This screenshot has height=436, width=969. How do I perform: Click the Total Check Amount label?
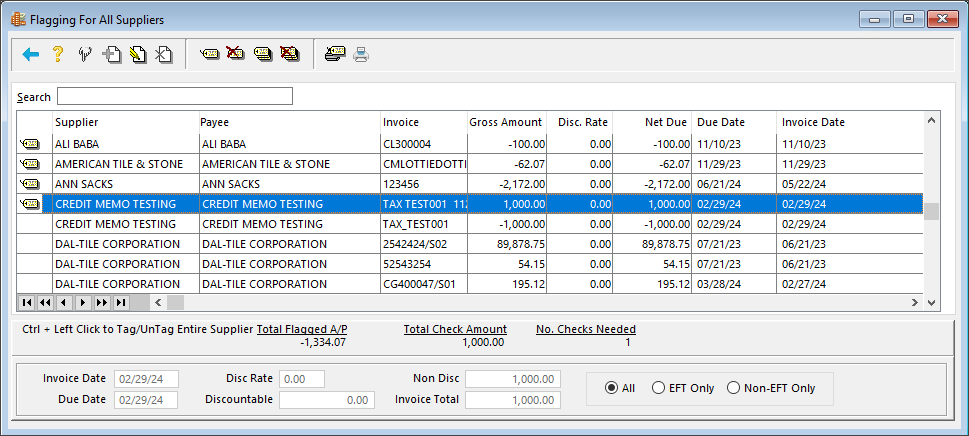(x=455, y=330)
